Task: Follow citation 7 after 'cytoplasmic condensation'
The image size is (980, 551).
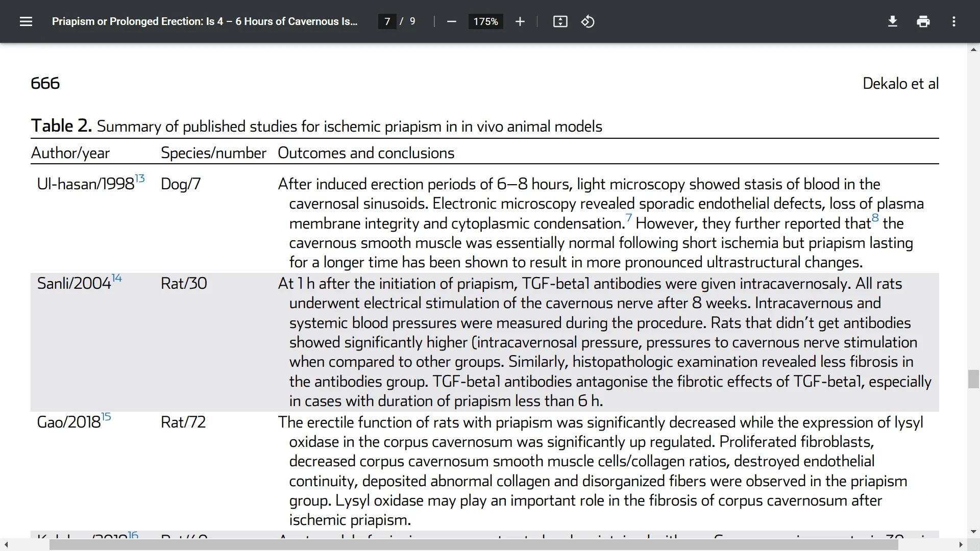Action: click(629, 218)
